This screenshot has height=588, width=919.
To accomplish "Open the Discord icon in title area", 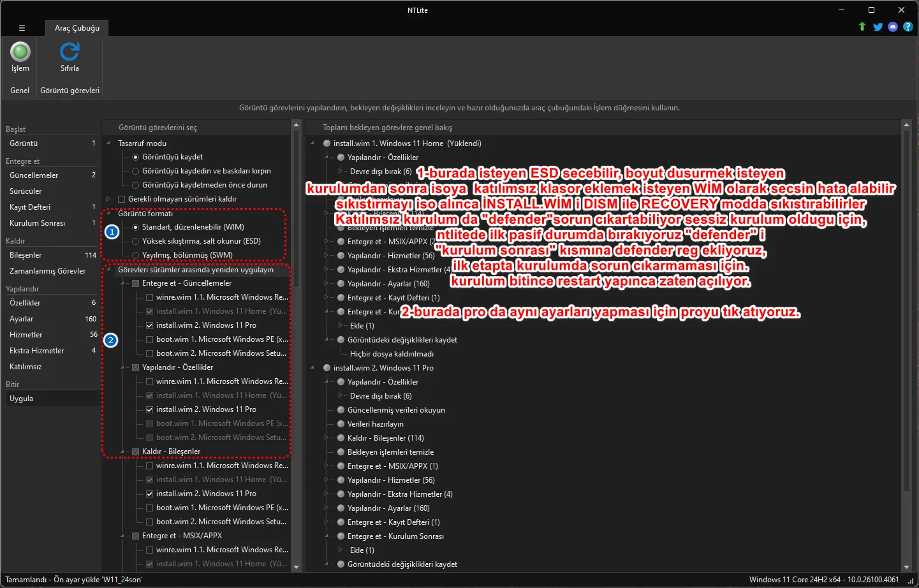I will point(893,27).
